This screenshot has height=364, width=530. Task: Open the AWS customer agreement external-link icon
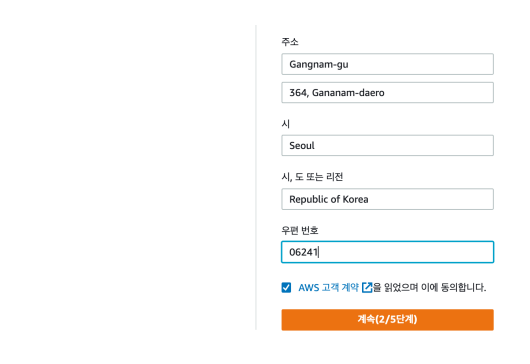click(x=367, y=288)
